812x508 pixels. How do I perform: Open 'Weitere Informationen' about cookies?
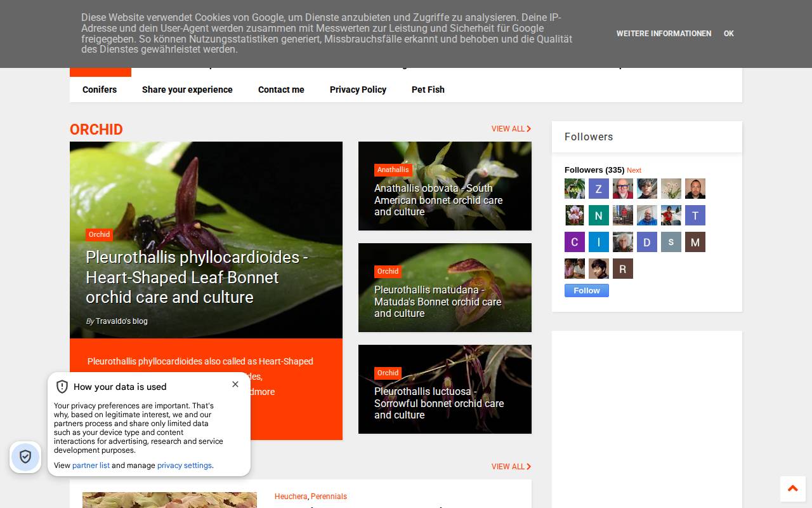pos(664,34)
